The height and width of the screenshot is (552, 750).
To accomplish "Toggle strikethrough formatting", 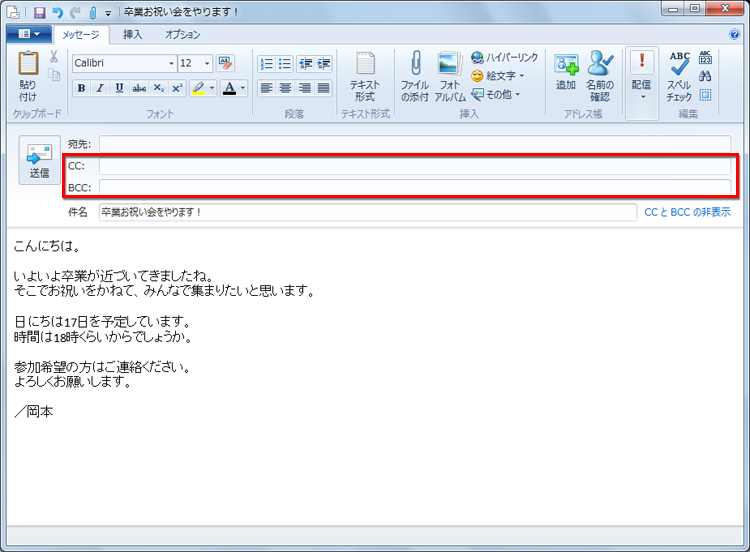I will [x=139, y=88].
